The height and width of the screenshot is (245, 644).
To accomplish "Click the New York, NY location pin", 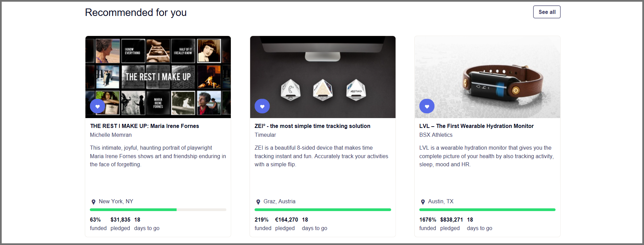I will [x=93, y=202].
